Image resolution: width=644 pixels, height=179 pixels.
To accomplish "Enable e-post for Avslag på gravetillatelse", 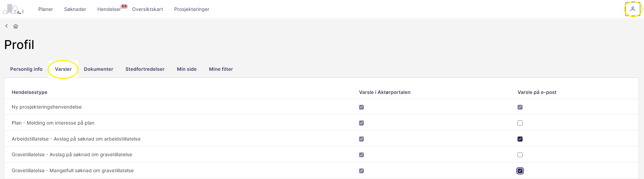I will pos(520,155).
